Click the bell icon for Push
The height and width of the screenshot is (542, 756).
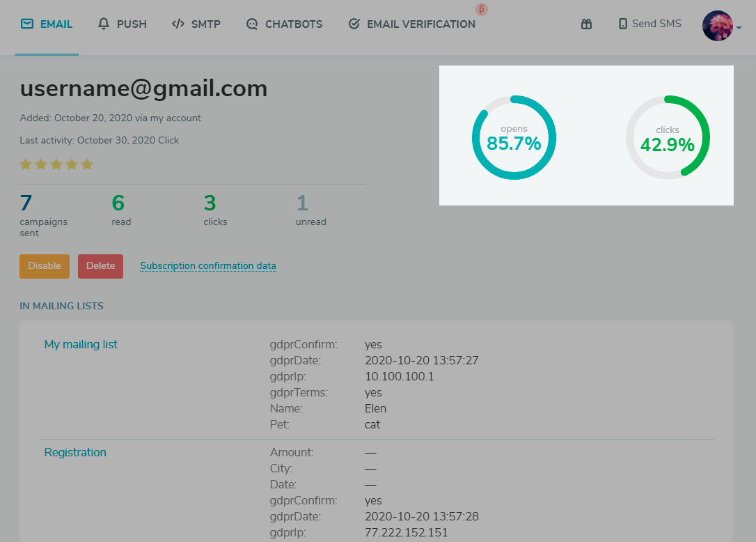104,24
